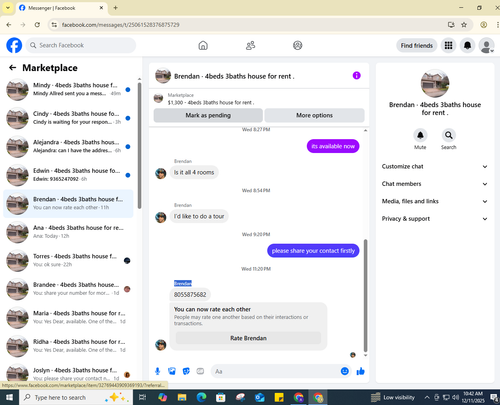Click the back arrow beside Marketplace
The width and height of the screenshot is (500, 405).
[x=13, y=68]
